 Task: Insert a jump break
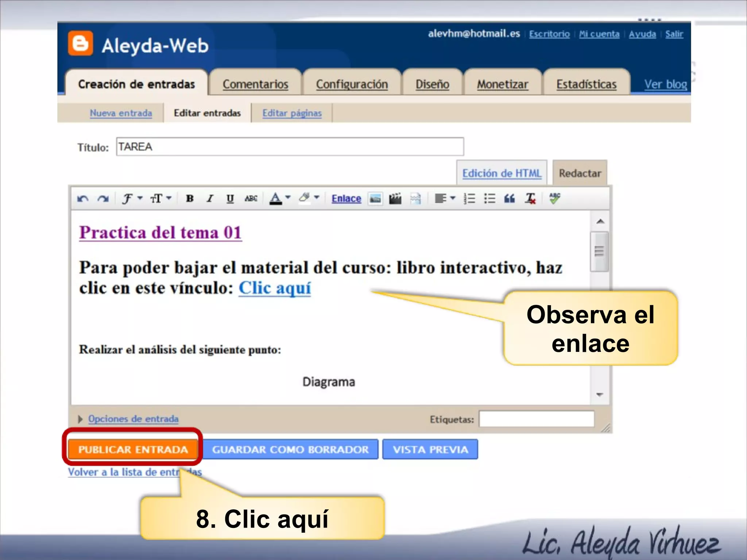[x=415, y=199]
